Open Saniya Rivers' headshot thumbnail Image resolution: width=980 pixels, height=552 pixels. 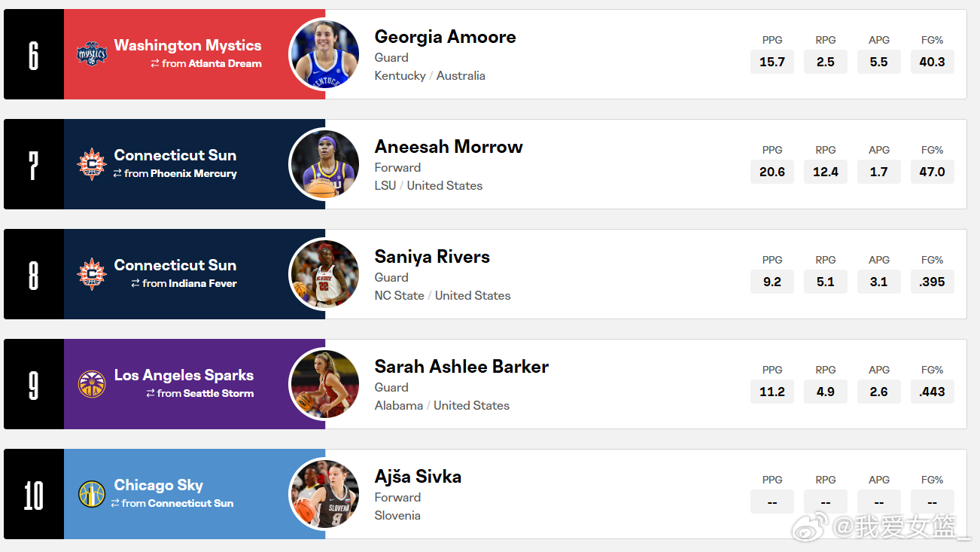[x=324, y=274]
